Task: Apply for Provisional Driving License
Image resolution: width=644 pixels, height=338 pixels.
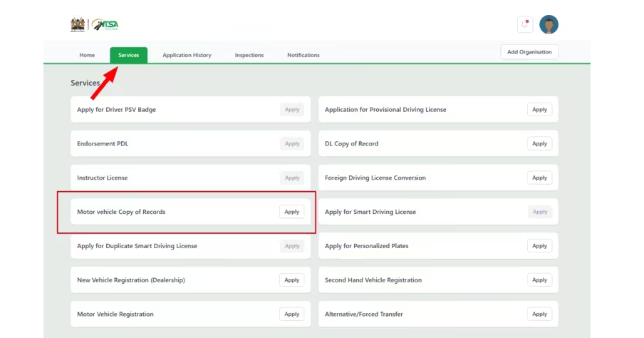Action: pyautogui.click(x=539, y=110)
